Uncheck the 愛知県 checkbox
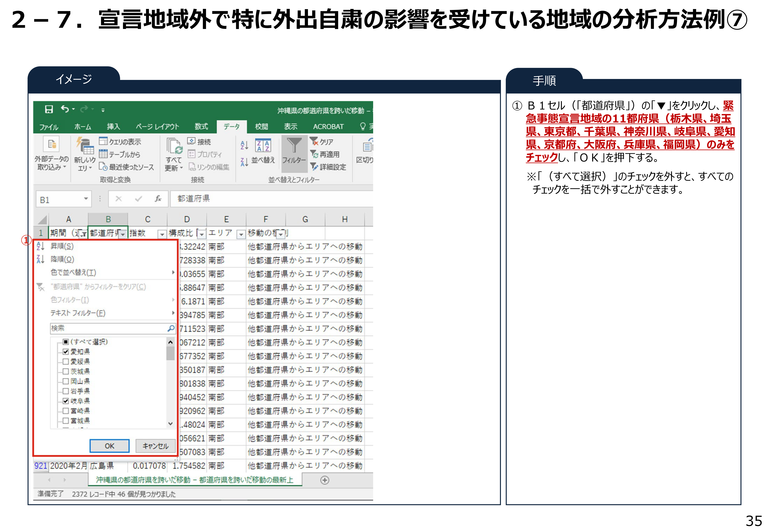Viewport: 769px width, 532px height. point(66,352)
